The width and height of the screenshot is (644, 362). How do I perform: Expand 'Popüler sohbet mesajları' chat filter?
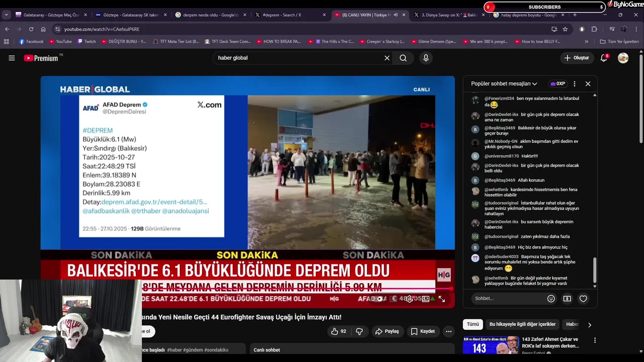pos(504,84)
